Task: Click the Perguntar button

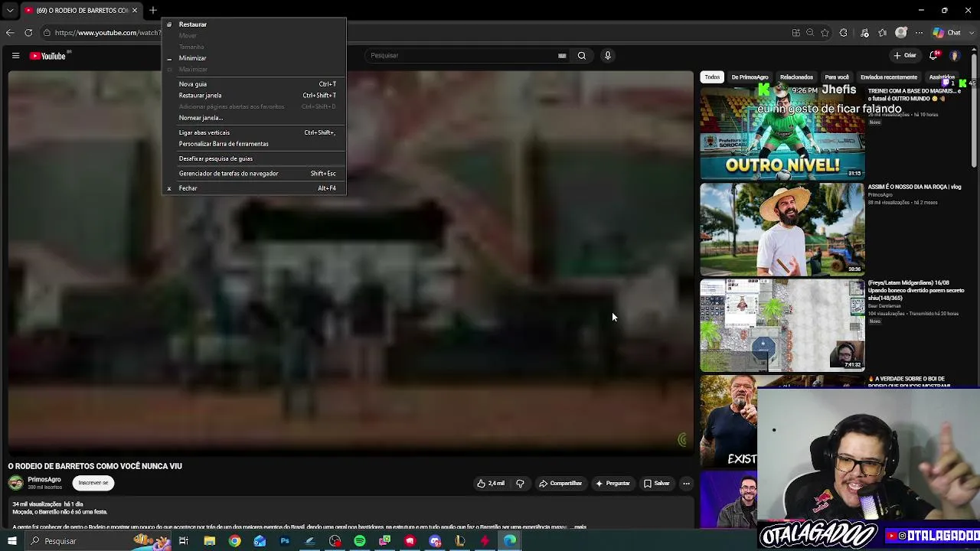Action: click(613, 484)
